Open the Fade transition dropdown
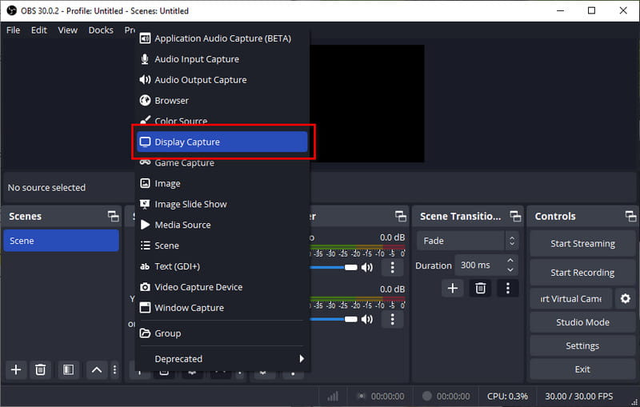The width and height of the screenshot is (640, 407). point(467,241)
